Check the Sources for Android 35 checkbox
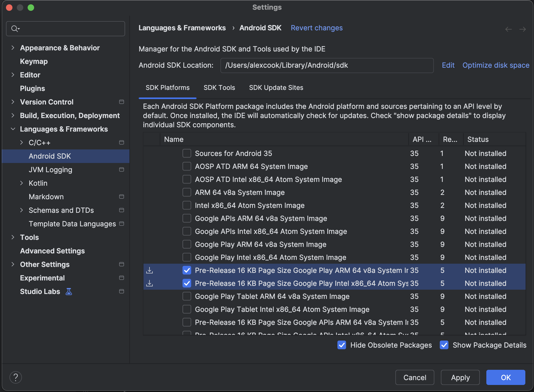Screen dimensions: 534x392 (187, 153)
